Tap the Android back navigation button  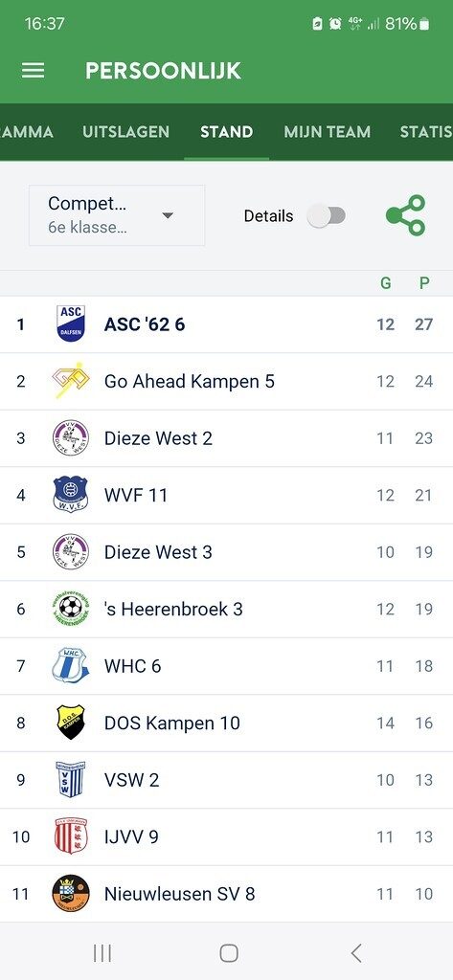pyautogui.click(x=356, y=953)
